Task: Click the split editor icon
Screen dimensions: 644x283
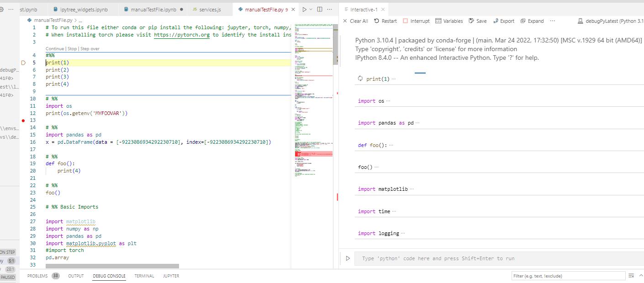Action: click(320, 10)
